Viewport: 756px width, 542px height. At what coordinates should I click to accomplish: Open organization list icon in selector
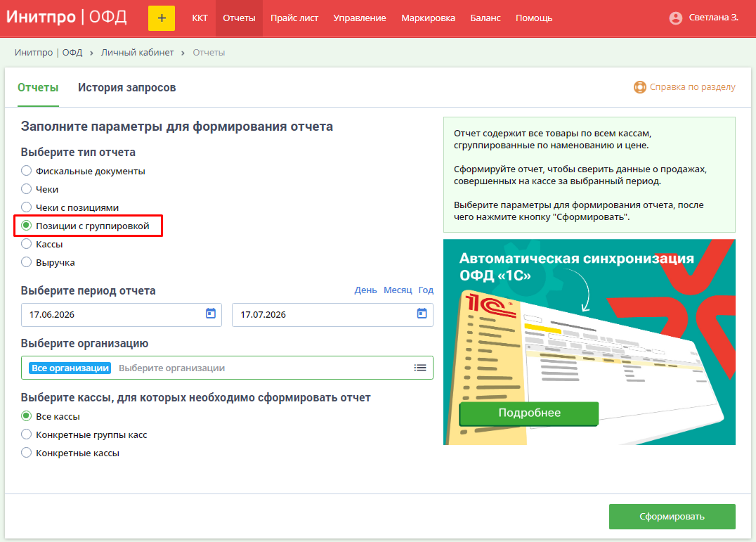click(x=420, y=368)
